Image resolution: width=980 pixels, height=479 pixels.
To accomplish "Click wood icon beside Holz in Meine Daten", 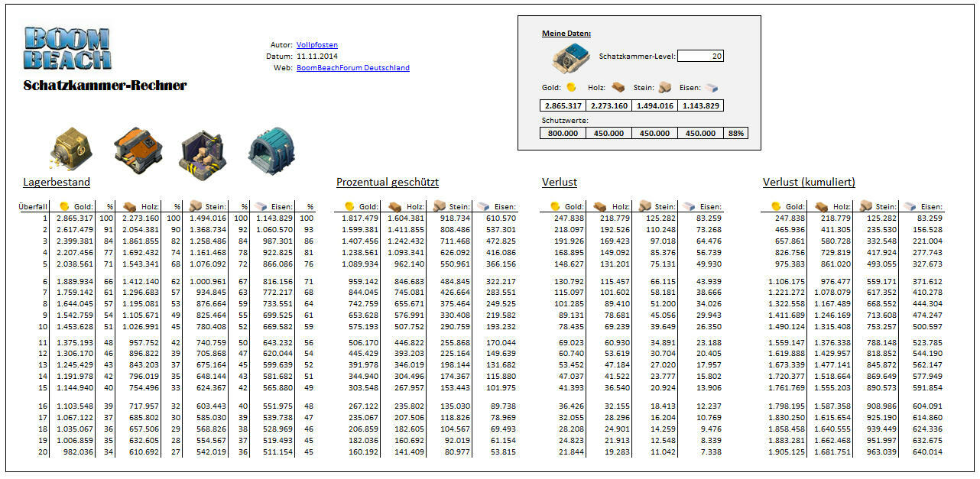I will pyautogui.click(x=618, y=88).
